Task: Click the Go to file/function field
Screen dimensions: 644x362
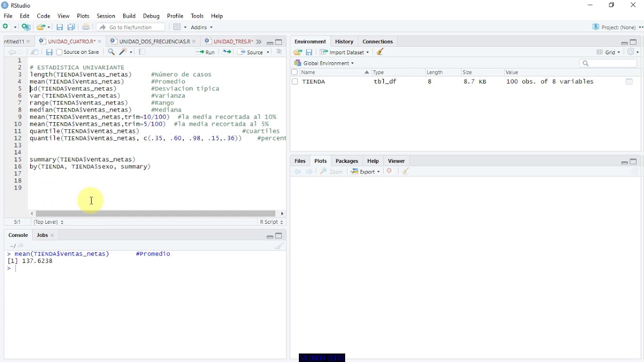Action: point(131,27)
